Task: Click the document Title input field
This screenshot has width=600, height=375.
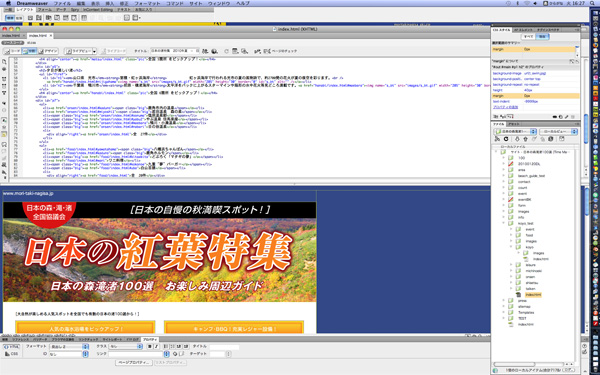Action: pos(174,51)
